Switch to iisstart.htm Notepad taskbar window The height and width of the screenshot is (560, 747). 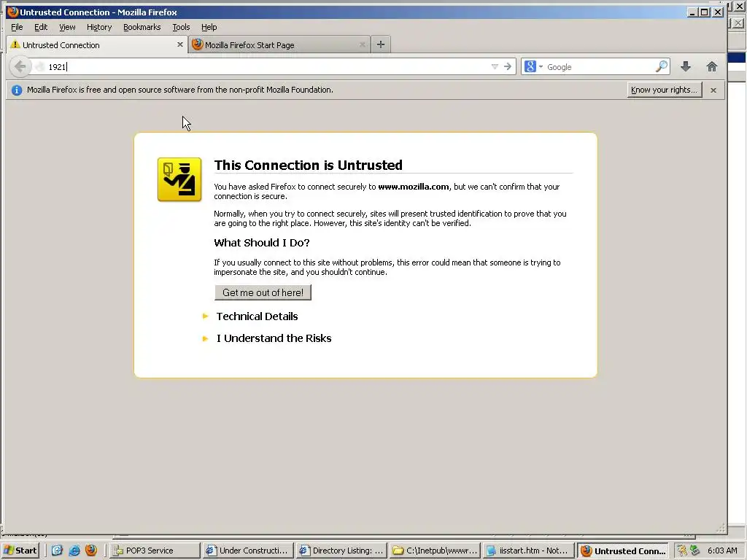(528, 551)
